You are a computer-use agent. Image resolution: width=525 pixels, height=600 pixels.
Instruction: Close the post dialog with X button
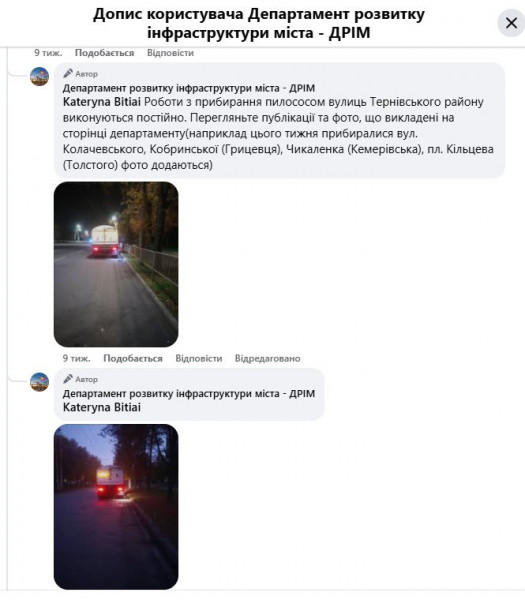click(x=511, y=23)
